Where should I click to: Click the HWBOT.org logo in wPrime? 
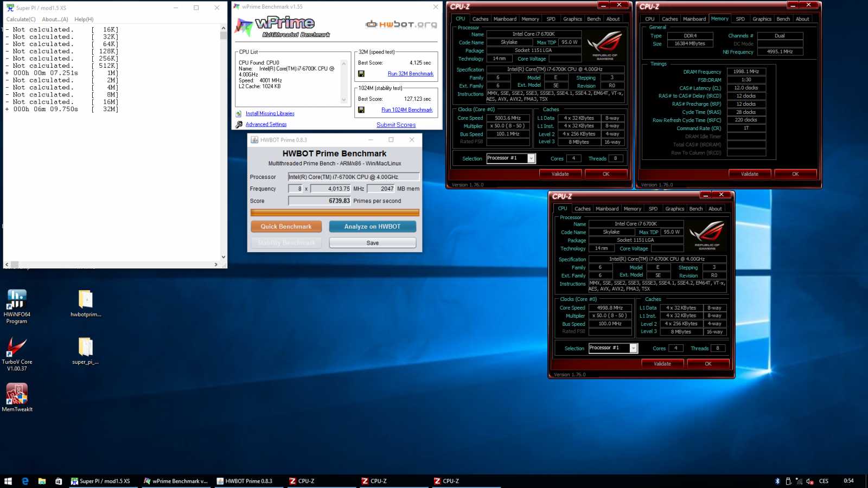click(401, 24)
